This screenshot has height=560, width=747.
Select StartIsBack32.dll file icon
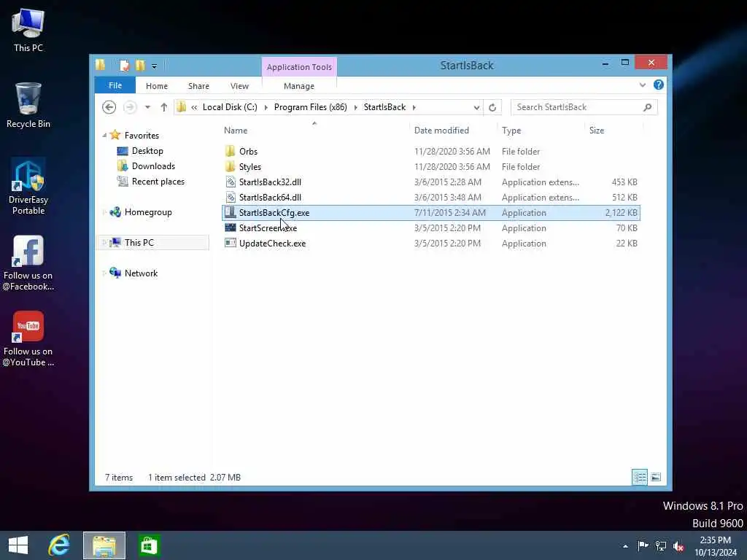(230, 182)
